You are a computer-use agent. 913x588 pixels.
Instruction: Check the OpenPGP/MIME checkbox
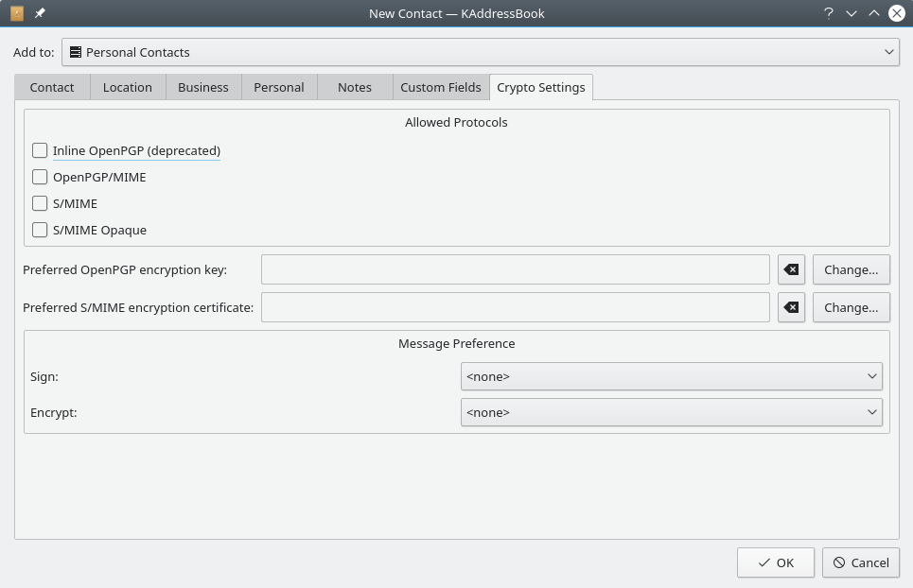[x=40, y=177]
